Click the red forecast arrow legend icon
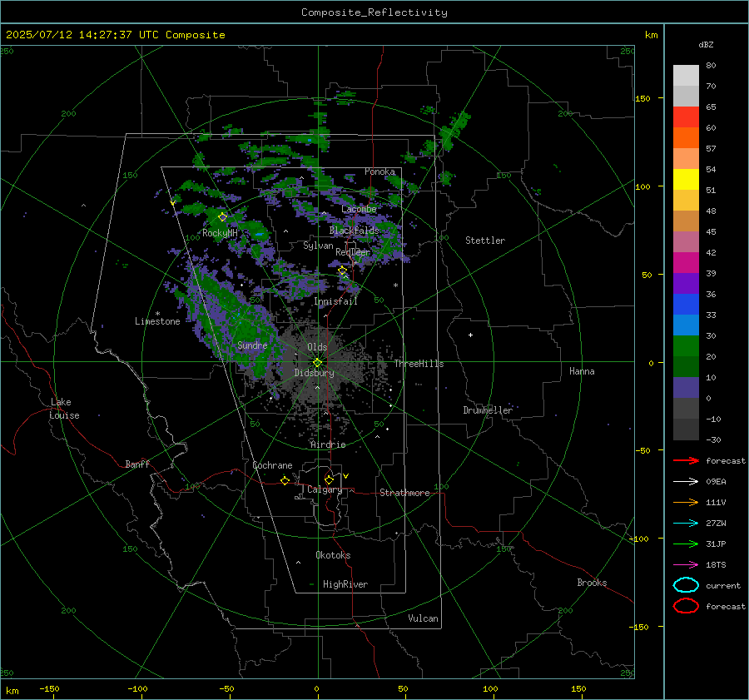This screenshot has height=700, width=749. tap(686, 460)
